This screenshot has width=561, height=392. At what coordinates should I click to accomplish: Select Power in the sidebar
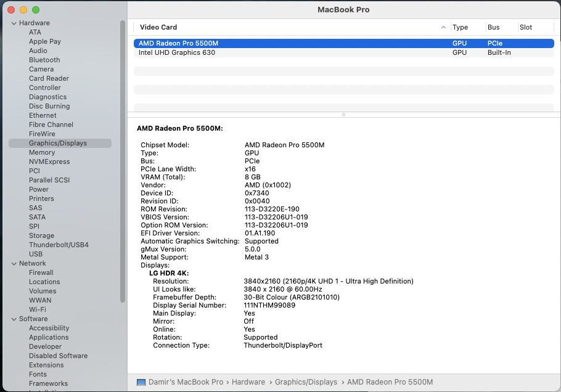pos(39,190)
